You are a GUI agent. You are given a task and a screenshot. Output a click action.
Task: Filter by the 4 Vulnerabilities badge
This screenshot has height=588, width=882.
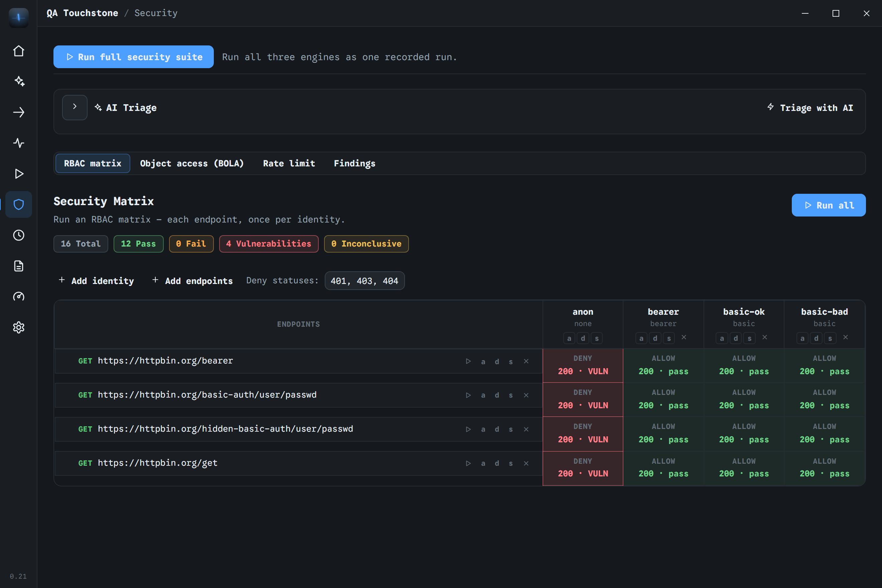[x=269, y=244]
